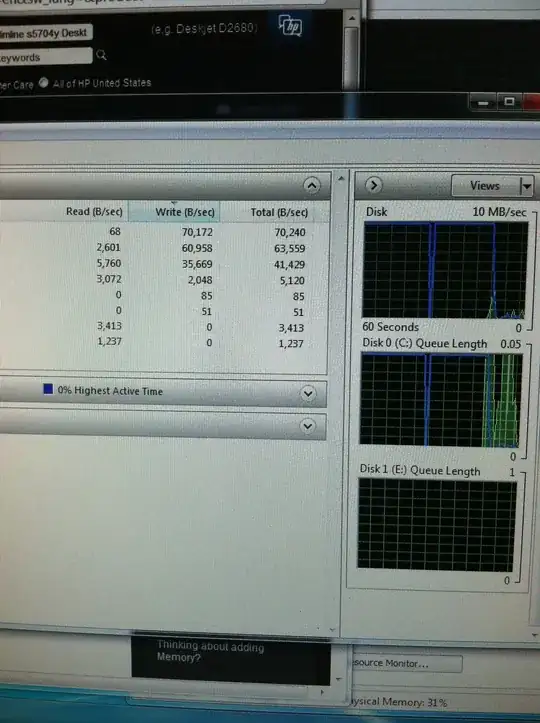Select the Total value 3,413

point(291,328)
